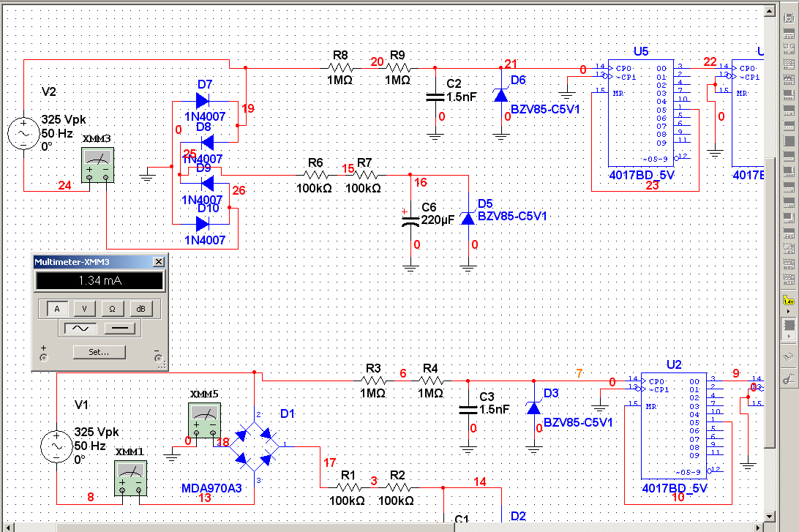Pick the Frequency Counter instrument icon
The image size is (799, 532).
[x=788, y=110]
